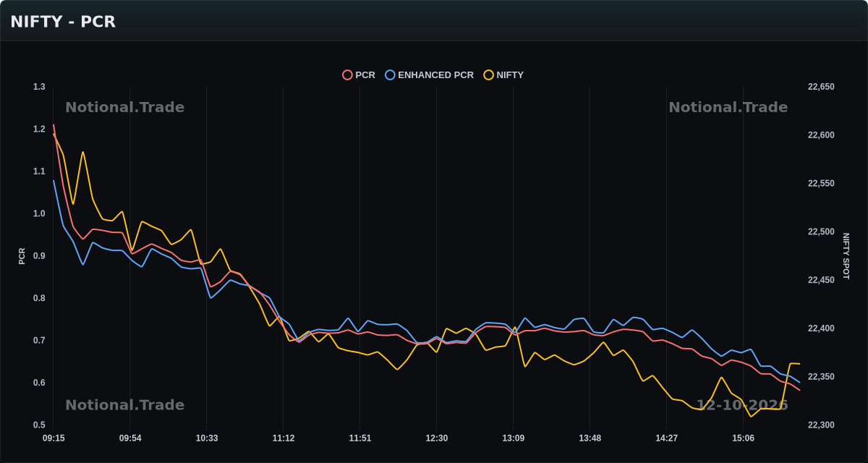
Task: Click the vertical "PCR" left axis title
Action: 22,256
